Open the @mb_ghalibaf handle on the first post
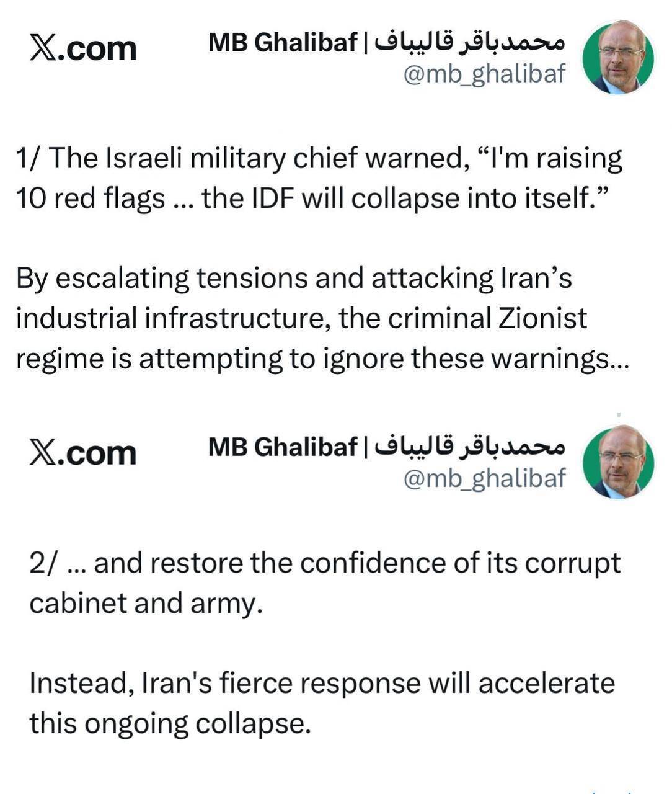672x794 pixels. [x=484, y=74]
